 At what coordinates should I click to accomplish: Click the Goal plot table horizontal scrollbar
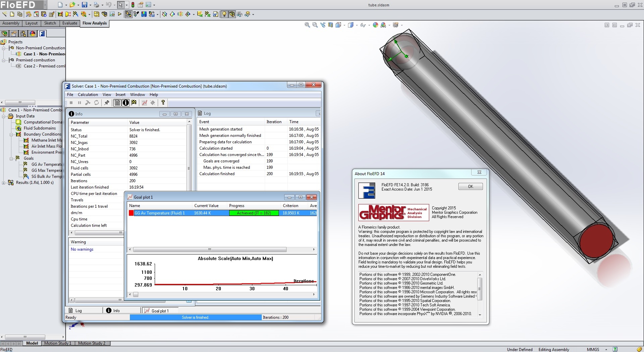(x=210, y=250)
